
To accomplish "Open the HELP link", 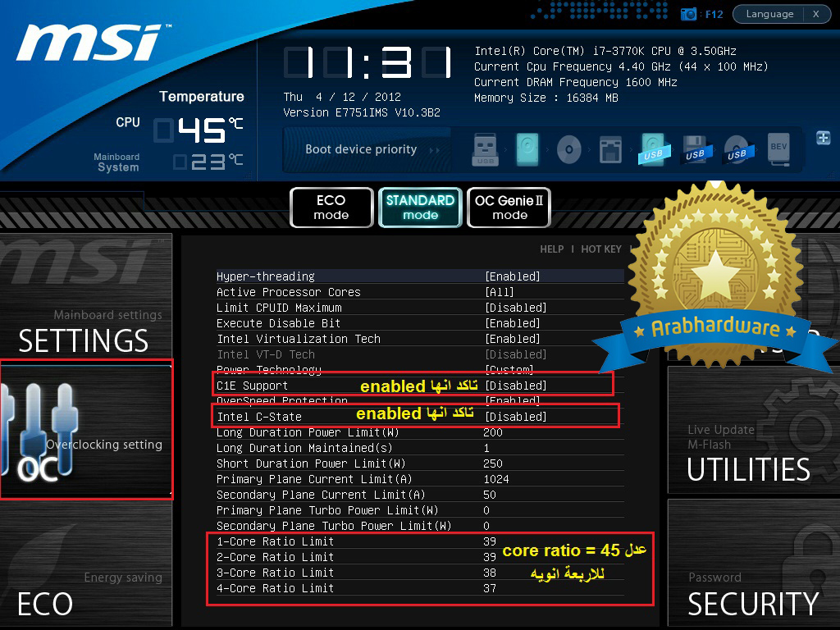I will 552,249.
